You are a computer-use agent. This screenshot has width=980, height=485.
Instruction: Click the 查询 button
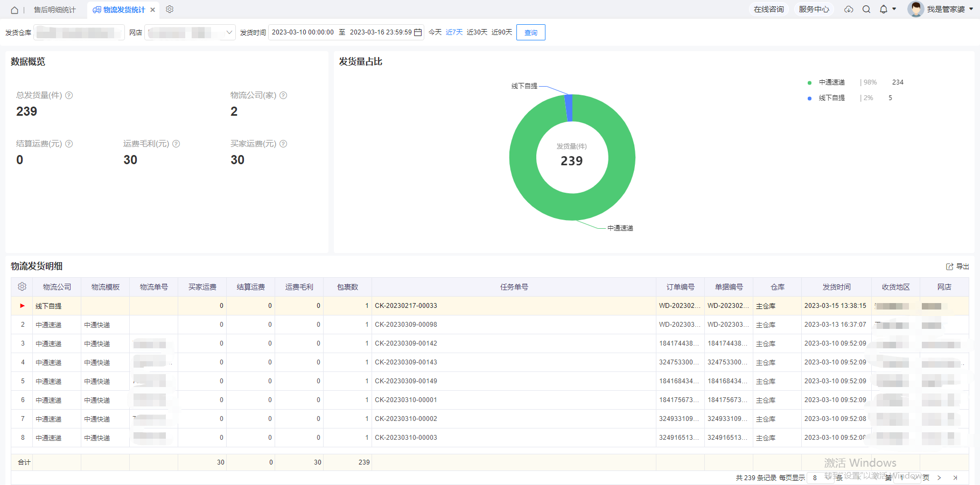click(530, 32)
